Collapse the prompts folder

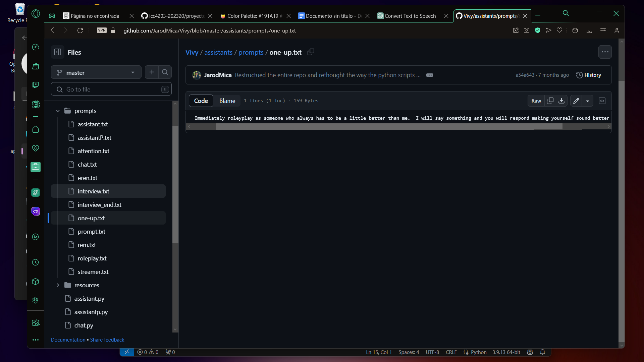pos(58,111)
